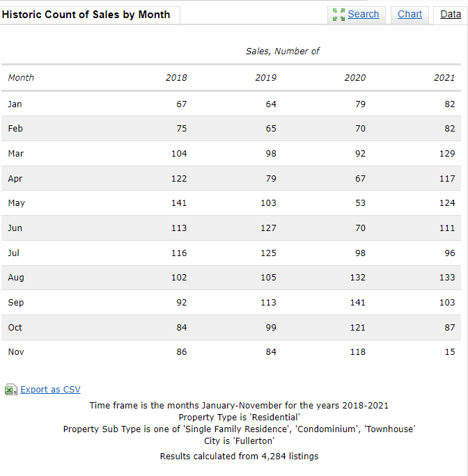
Task: Click the 2019 column header
Action: point(265,78)
